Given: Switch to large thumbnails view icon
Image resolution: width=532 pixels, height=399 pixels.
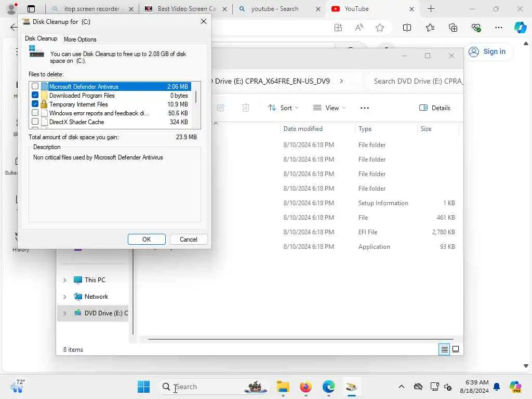Looking at the screenshot, I should [x=456, y=349].
